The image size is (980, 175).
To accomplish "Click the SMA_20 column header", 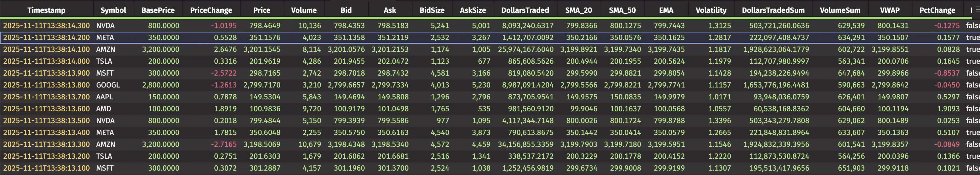I will click(578, 10).
